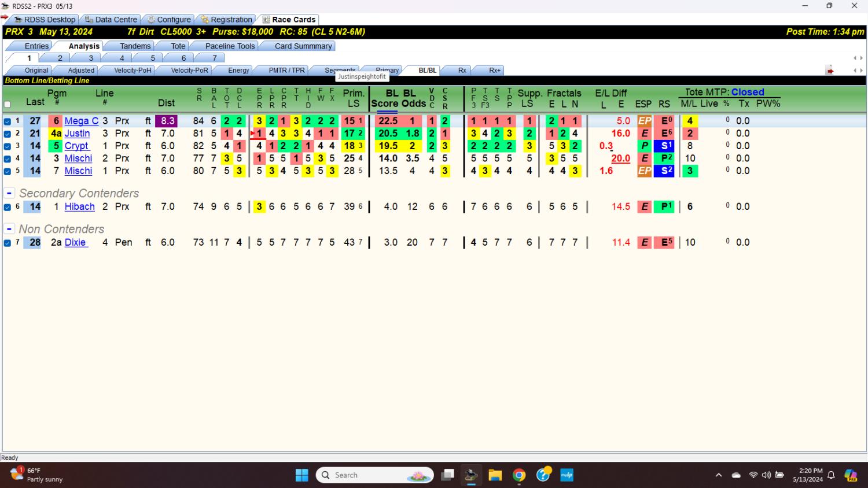Open the Crypt horse link
This screenshot has height=488, width=868.
[x=77, y=146]
